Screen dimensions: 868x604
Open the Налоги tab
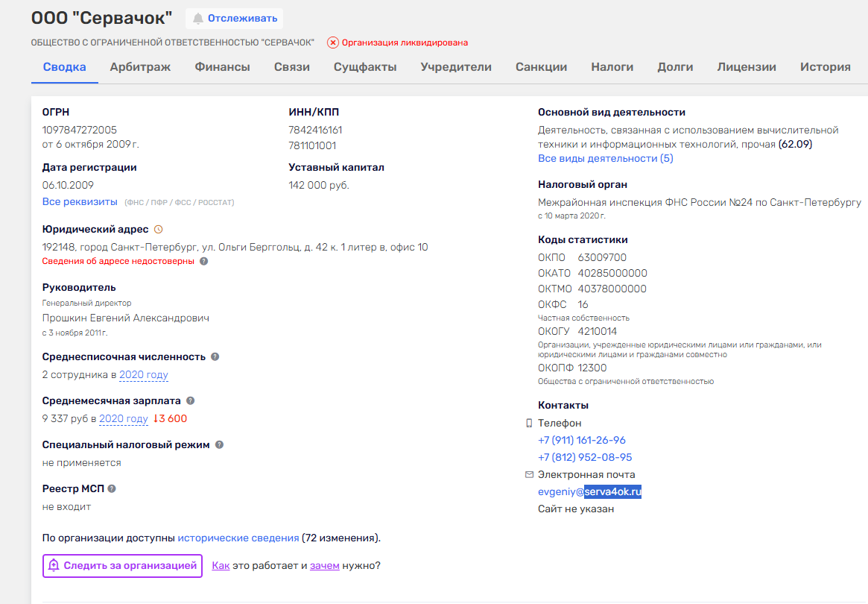click(612, 67)
